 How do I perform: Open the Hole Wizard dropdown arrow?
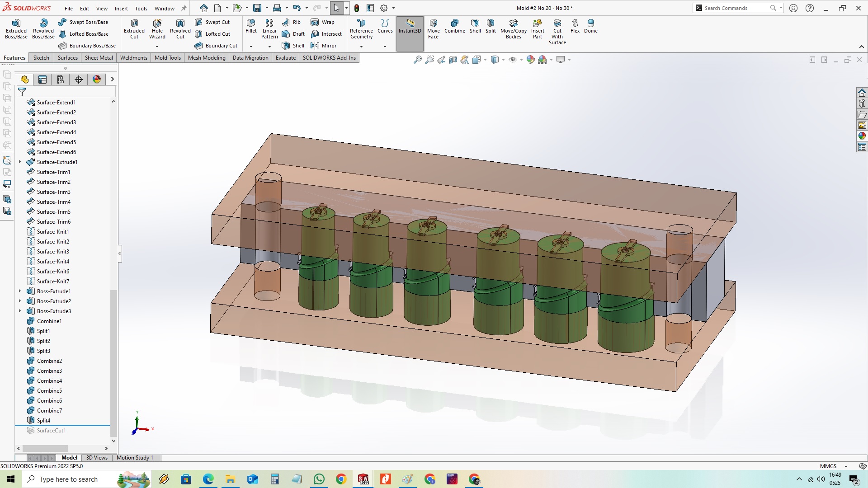point(157,46)
